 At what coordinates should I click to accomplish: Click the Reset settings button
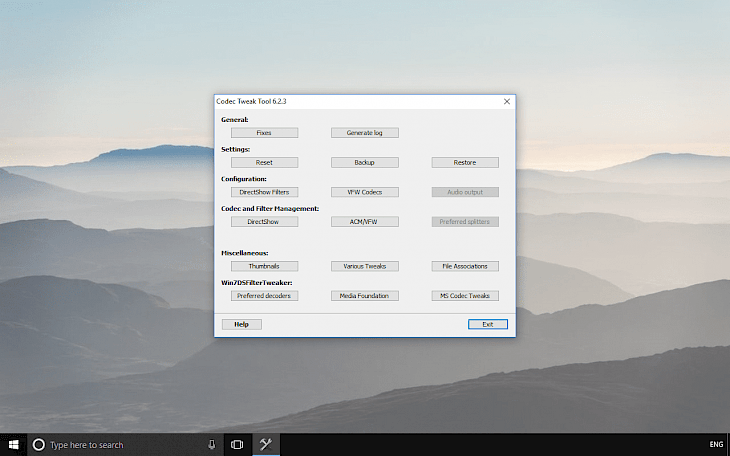[x=264, y=163]
